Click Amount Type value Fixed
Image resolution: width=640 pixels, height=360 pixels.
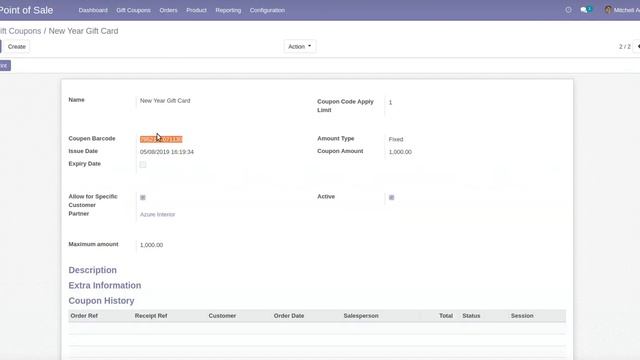(396, 139)
